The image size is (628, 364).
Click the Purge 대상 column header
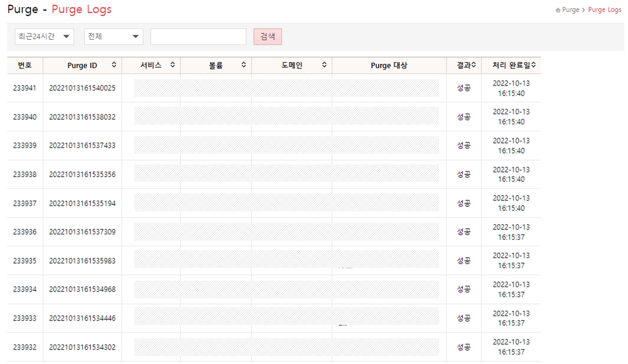tap(389, 66)
